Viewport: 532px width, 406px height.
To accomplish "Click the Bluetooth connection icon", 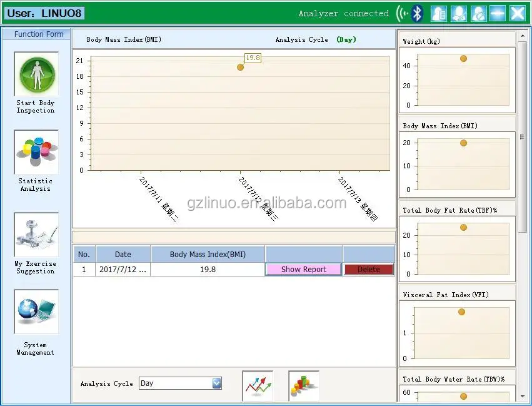I will pos(418,13).
